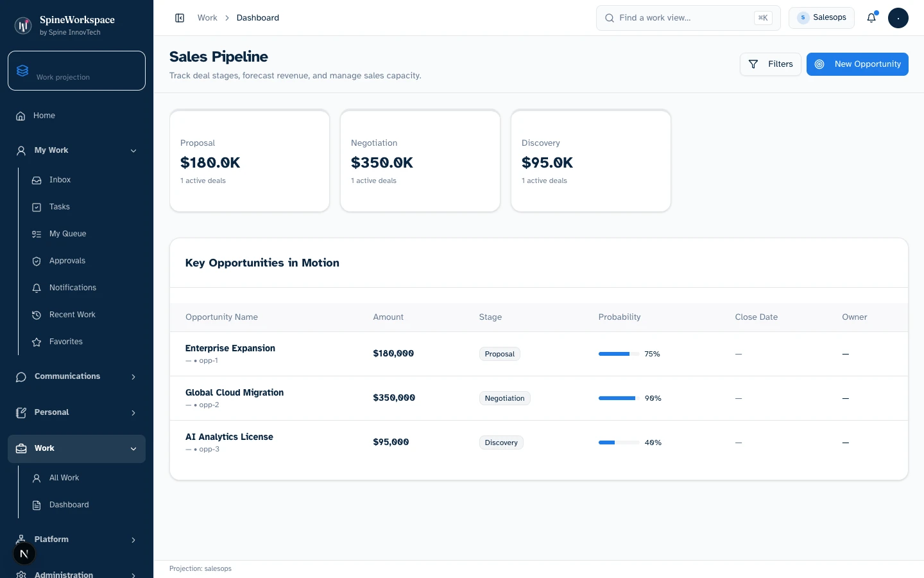Click the Favorites star icon

tap(37, 342)
